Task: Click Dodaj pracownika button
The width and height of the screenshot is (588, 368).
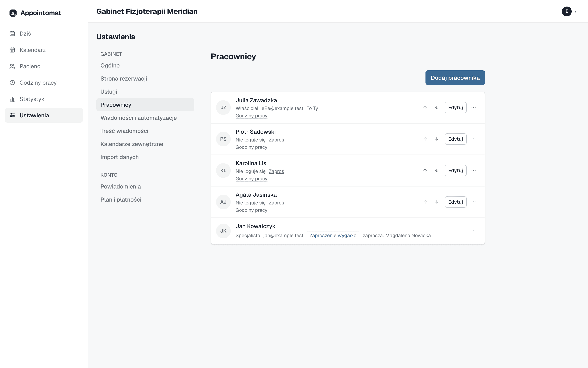Action: (455, 78)
